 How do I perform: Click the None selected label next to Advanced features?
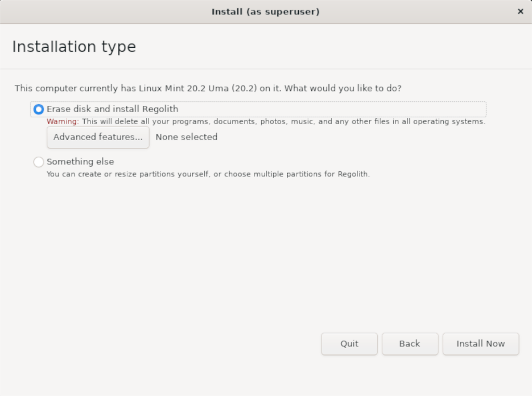[186, 137]
